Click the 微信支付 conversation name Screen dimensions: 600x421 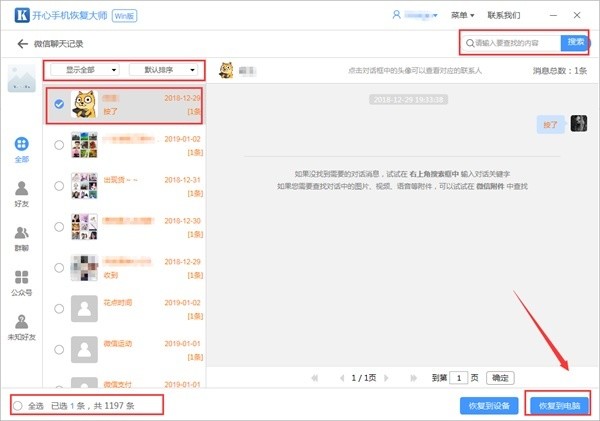[117, 384]
